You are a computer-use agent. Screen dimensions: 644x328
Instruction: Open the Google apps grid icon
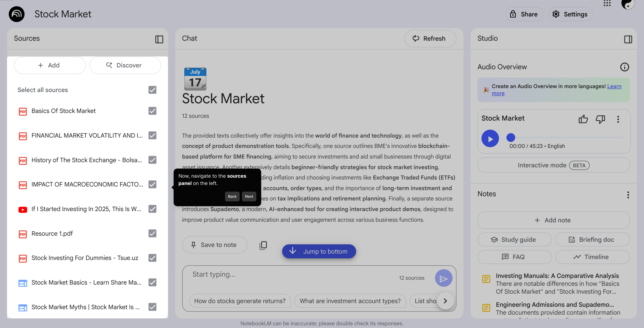(607, 3)
